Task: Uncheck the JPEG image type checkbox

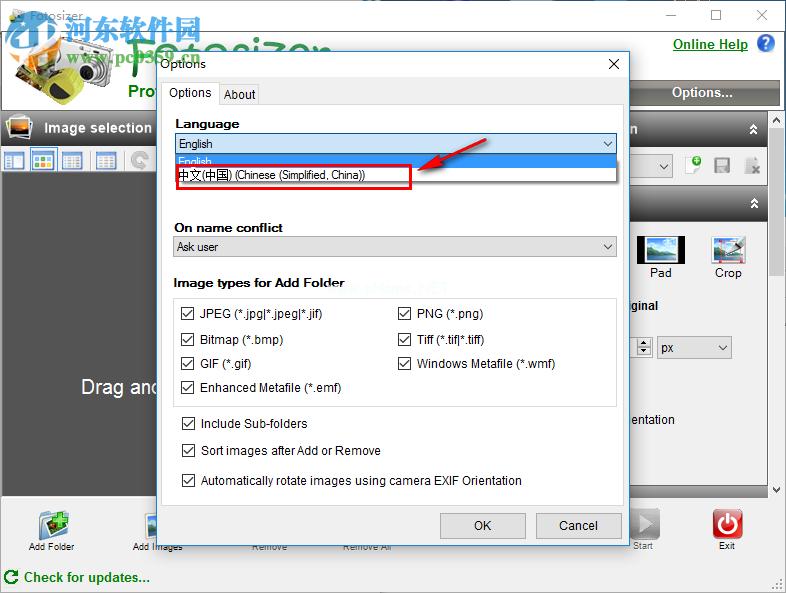Action: (188, 314)
